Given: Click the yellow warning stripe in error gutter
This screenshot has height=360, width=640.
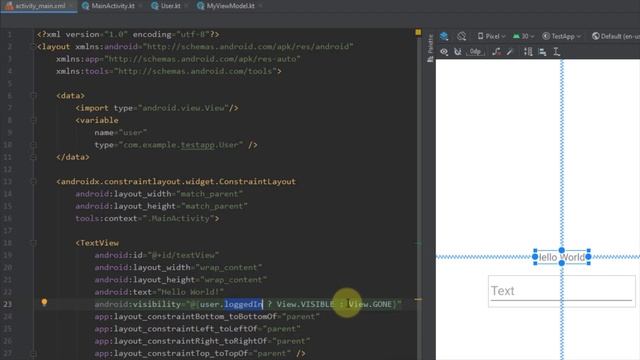Looking at the screenshot, I should pyautogui.click(x=418, y=299).
